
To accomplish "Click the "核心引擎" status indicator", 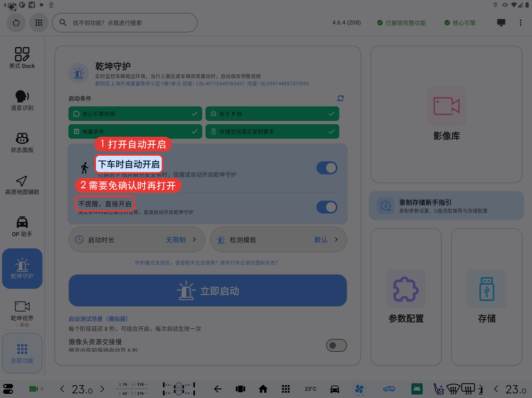I will tap(460, 23).
